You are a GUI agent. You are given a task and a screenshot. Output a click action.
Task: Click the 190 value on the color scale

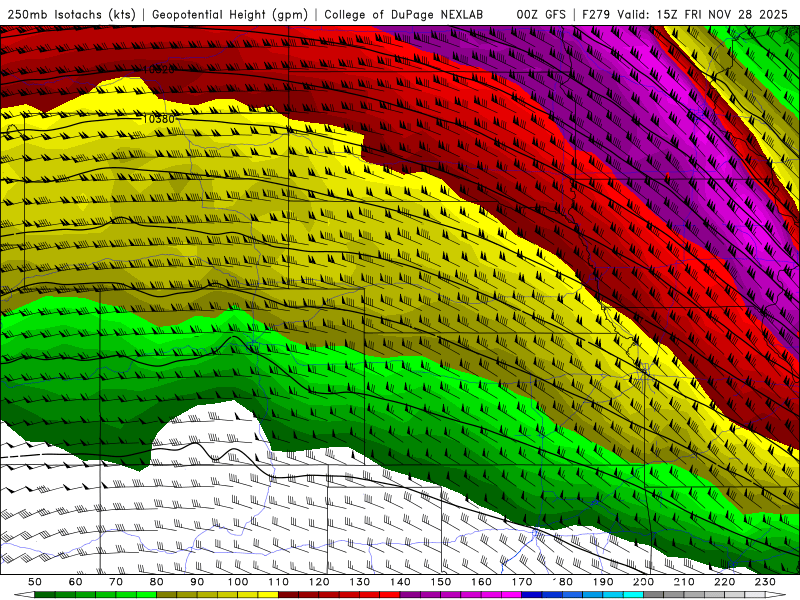click(x=603, y=582)
